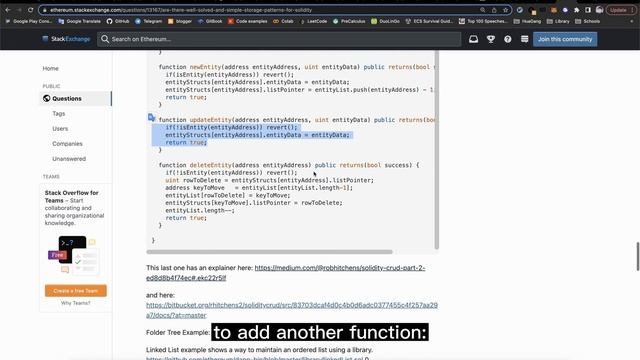Viewport: 640px width, 360px height.
Task: Open the Code examples bookmark
Action: (247, 21)
